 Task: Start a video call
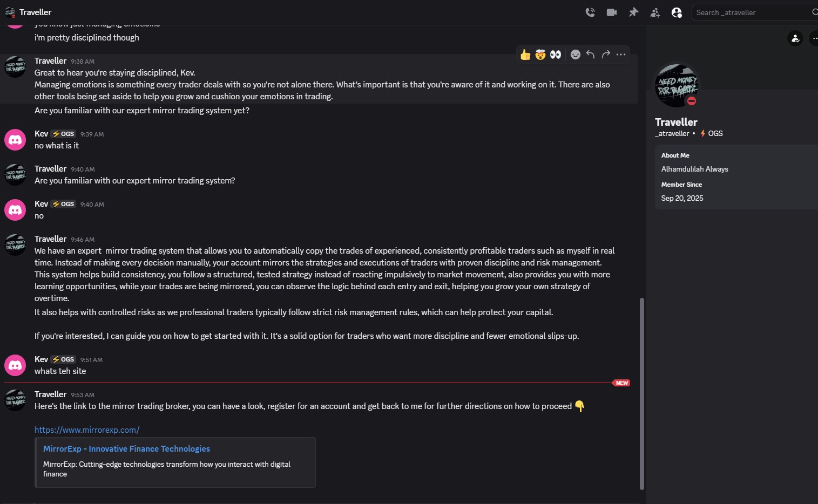coord(612,12)
